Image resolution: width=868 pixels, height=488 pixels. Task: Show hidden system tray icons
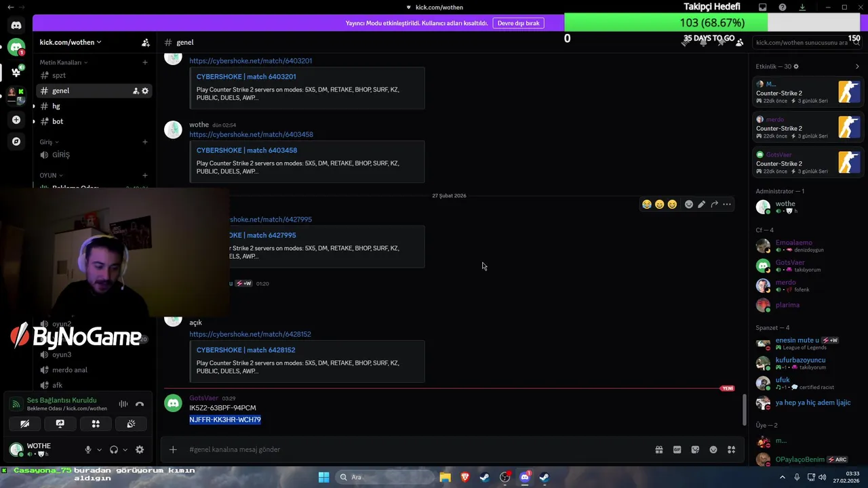pos(783,477)
